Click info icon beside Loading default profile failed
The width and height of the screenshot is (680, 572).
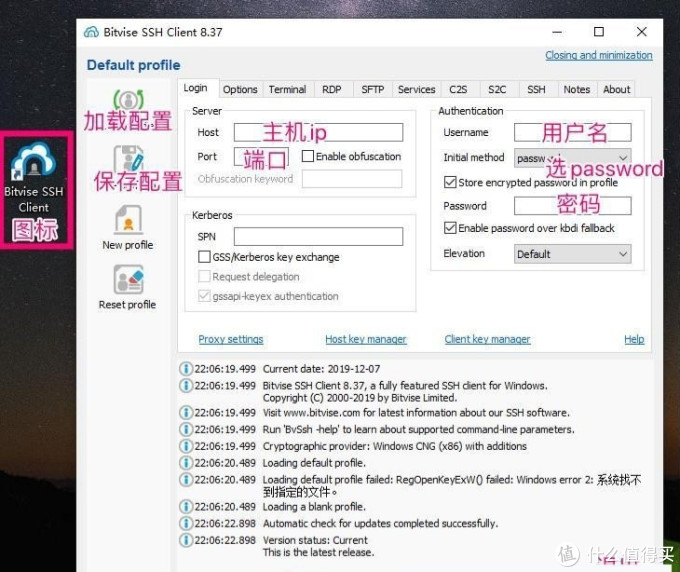point(186,480)
